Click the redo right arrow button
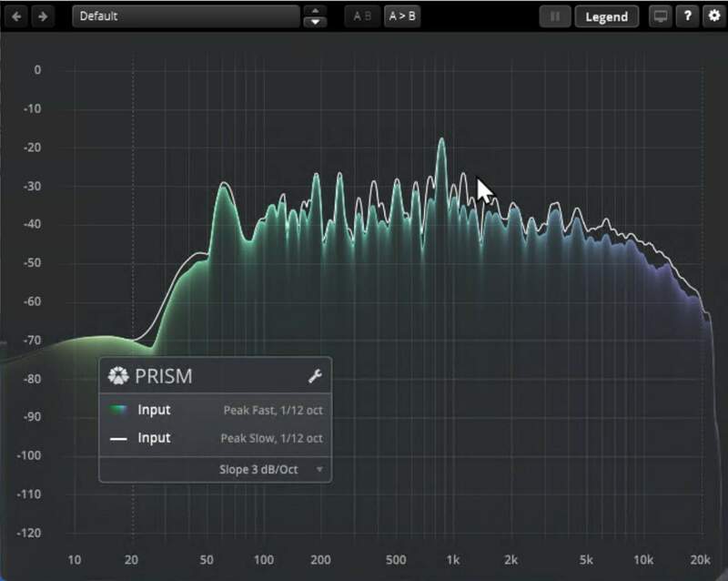The image size is (728, 581). point(42,16)
